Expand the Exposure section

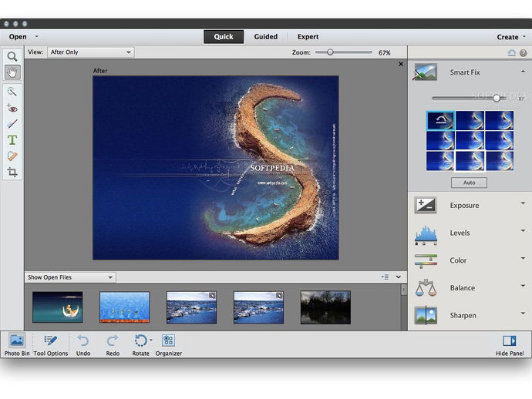click(x=523, y=203)
